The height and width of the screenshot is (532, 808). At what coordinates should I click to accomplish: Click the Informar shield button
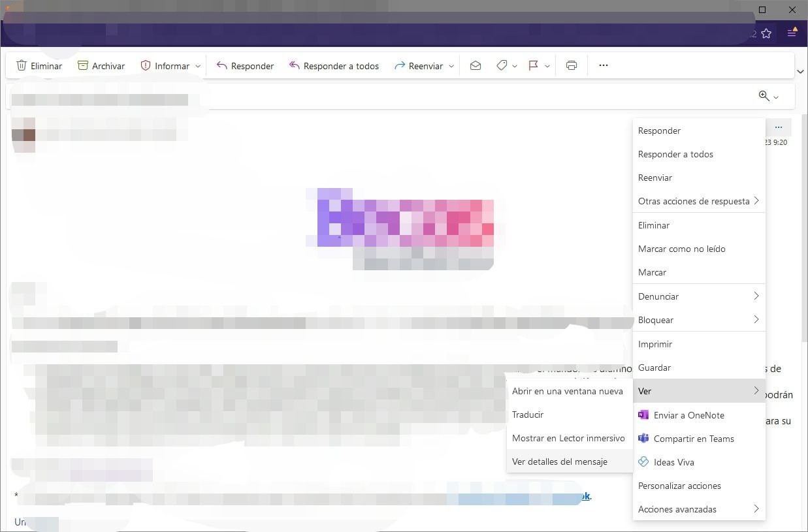[x=165, y=65]
